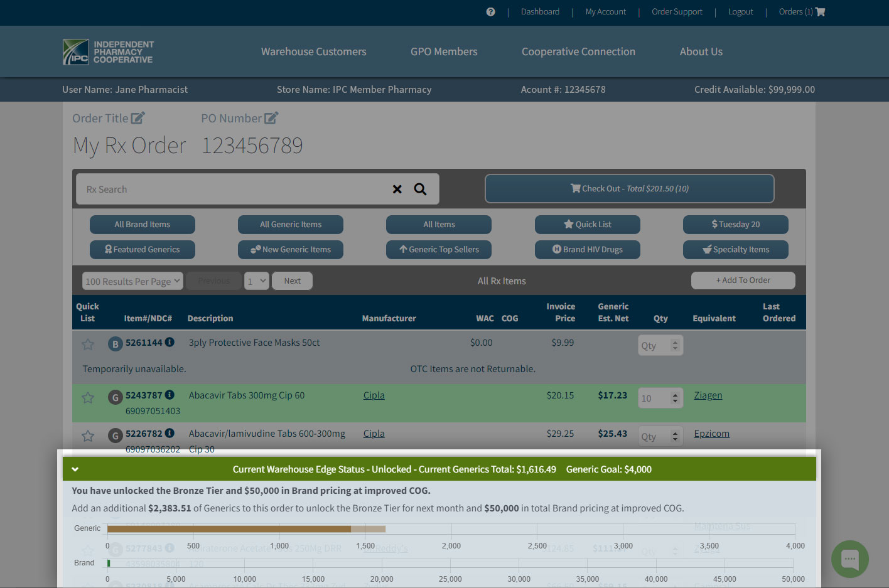
Task: Open the 100 Results Per Page dropdown
Action: [132, 281]
